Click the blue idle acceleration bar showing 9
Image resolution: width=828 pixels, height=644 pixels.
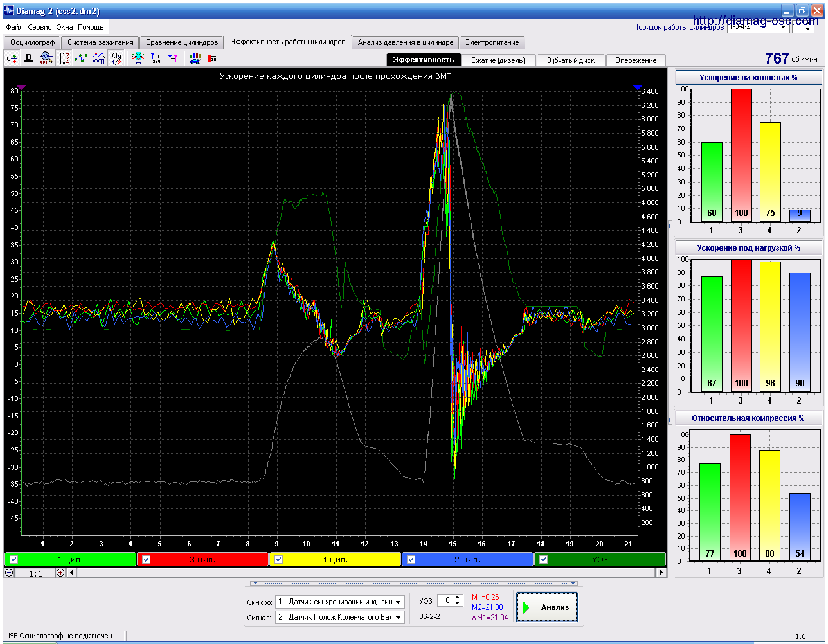click(x=800, y=216)
